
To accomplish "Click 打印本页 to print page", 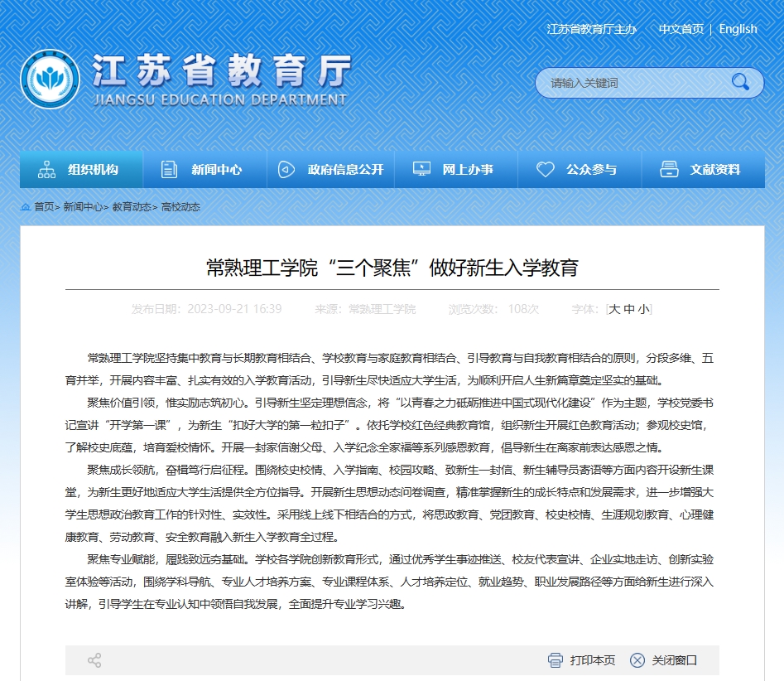I will (593, 660).
